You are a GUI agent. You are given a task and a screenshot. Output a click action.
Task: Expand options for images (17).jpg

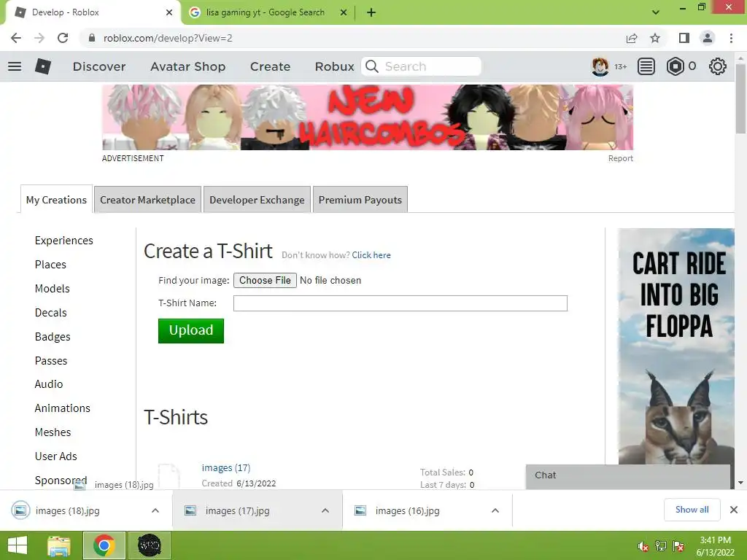pos(325,510)
